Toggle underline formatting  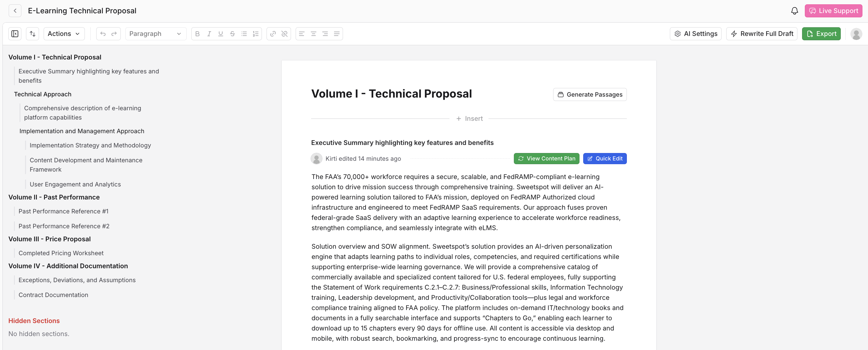[221, 34]
